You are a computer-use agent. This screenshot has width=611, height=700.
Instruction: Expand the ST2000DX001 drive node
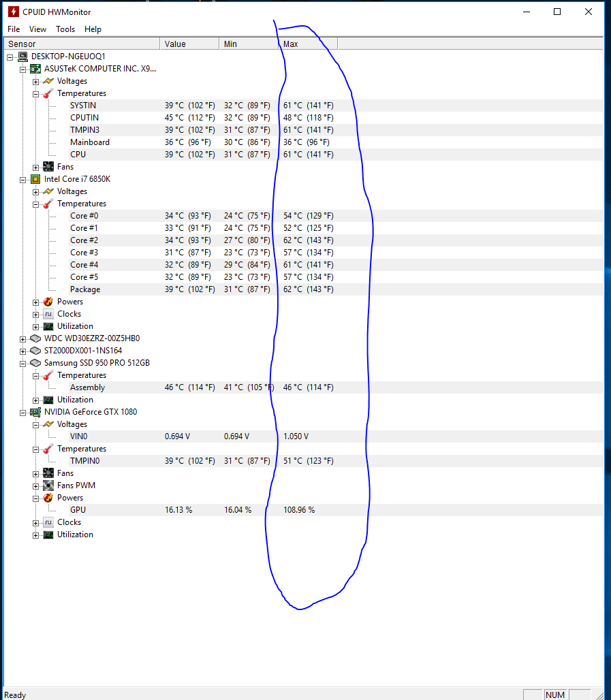(22, 351)
